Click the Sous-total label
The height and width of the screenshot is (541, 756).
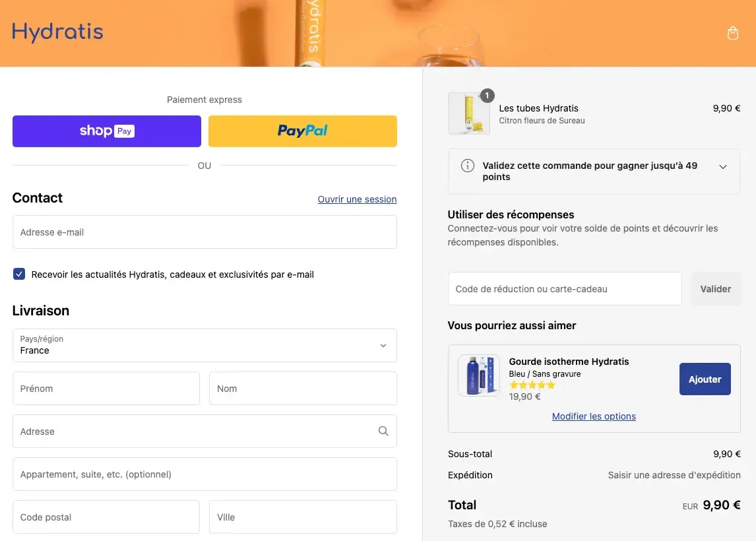click(470, 454)
